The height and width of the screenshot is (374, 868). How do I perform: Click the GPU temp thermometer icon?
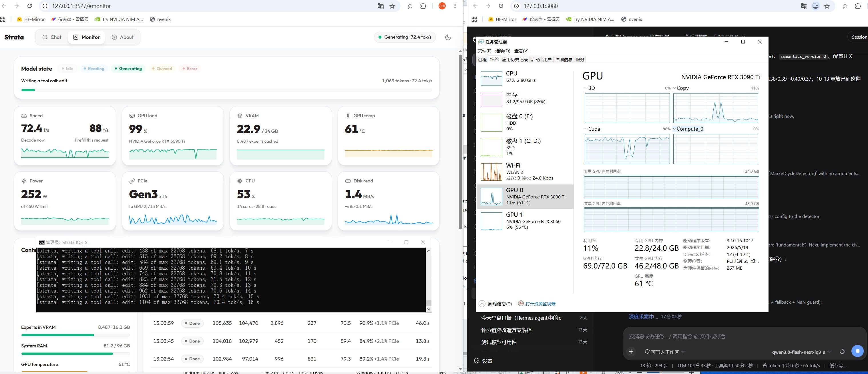click(x=348, y=116)
